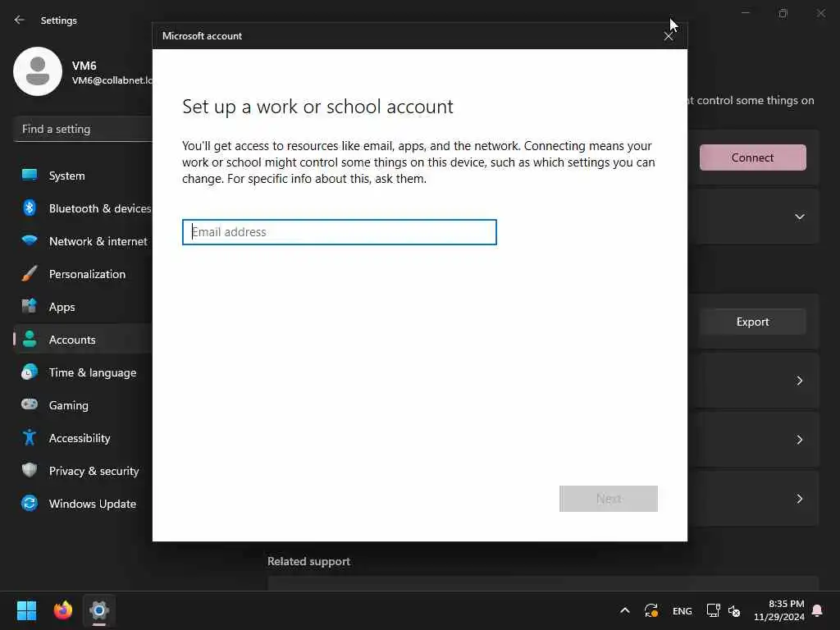Click the Time & language globe clock icon

(30, 372)
